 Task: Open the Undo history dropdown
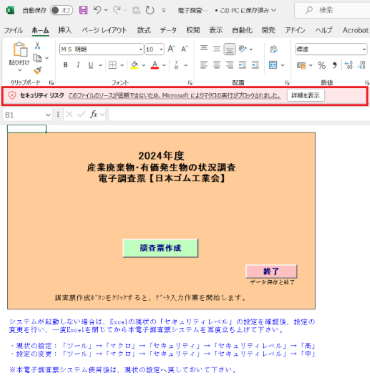coord(106,10)
